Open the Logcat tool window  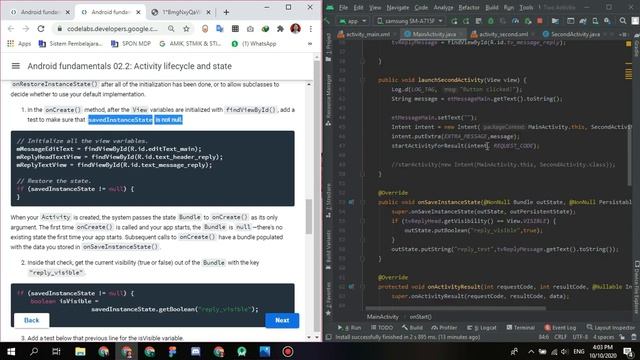click(482, 327)
